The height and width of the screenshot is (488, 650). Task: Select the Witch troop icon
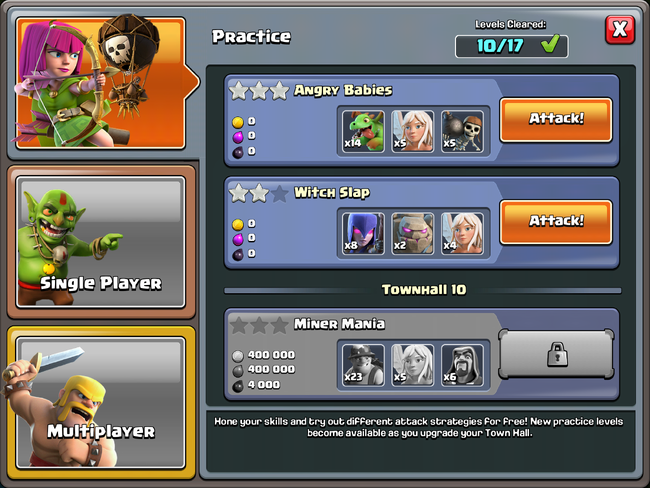(363, 233)
